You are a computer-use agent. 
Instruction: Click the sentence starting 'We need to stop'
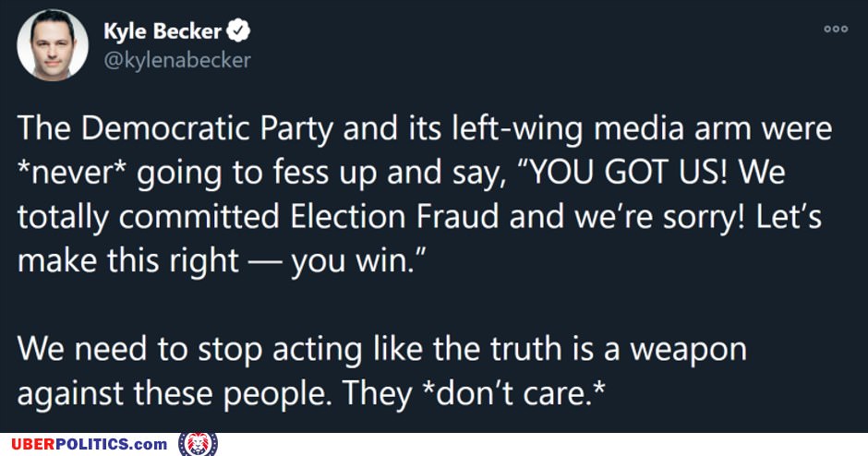(382, 371)
